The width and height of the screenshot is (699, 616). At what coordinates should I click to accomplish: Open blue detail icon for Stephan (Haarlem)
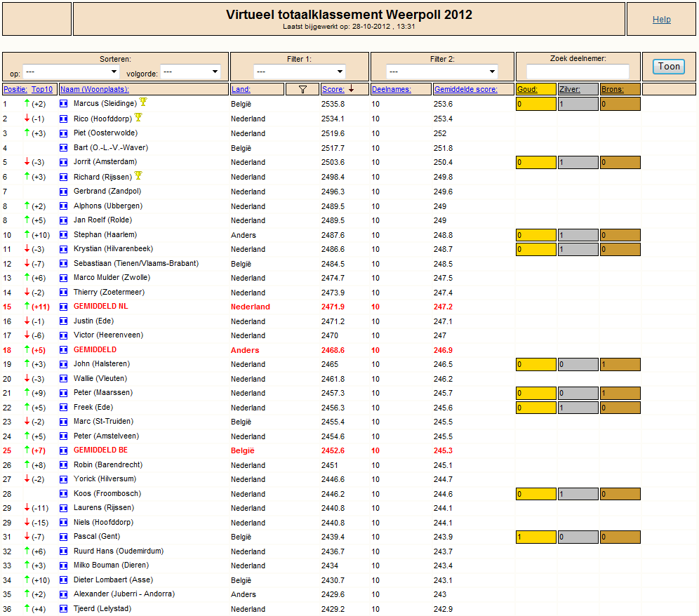[64, 234]
